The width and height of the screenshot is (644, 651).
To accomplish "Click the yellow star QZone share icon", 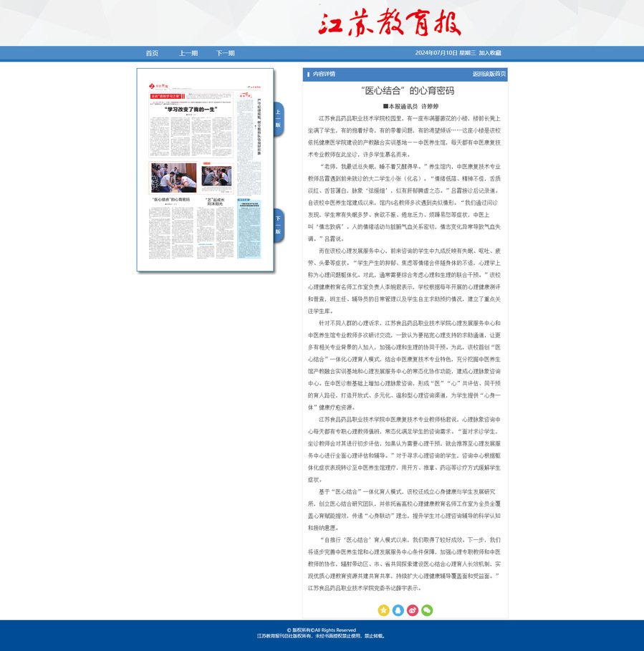I will [x=384, y=610].
